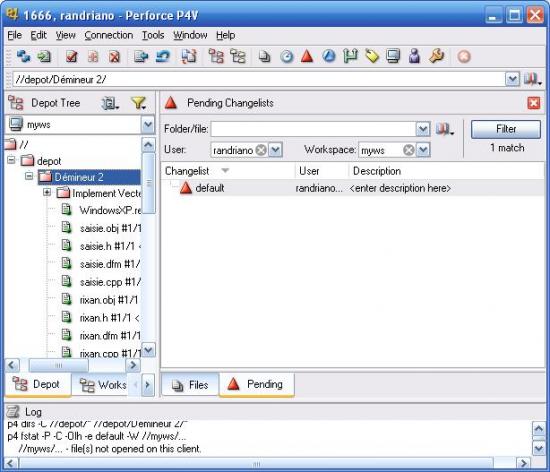Click the Filter button
The image size is (550, 472).
click(x=505, y=129)
